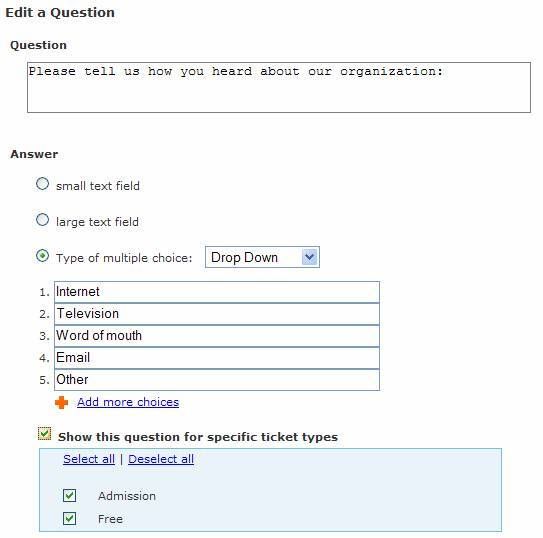Click the 'Type of multiple choice:' label text
543x538 pixels.
(x=124, y=258)
